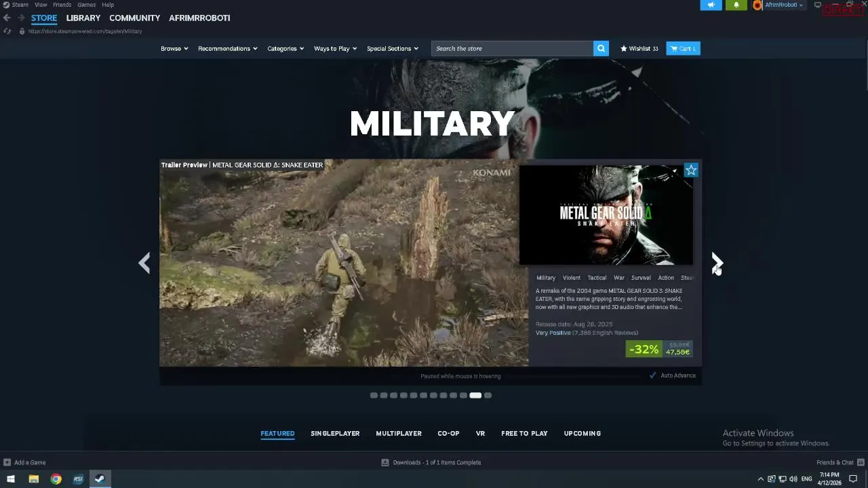Click the Downloads status icon
Image resolution: width=868 pixels, height=488 pixels.
tap(385, 462)
